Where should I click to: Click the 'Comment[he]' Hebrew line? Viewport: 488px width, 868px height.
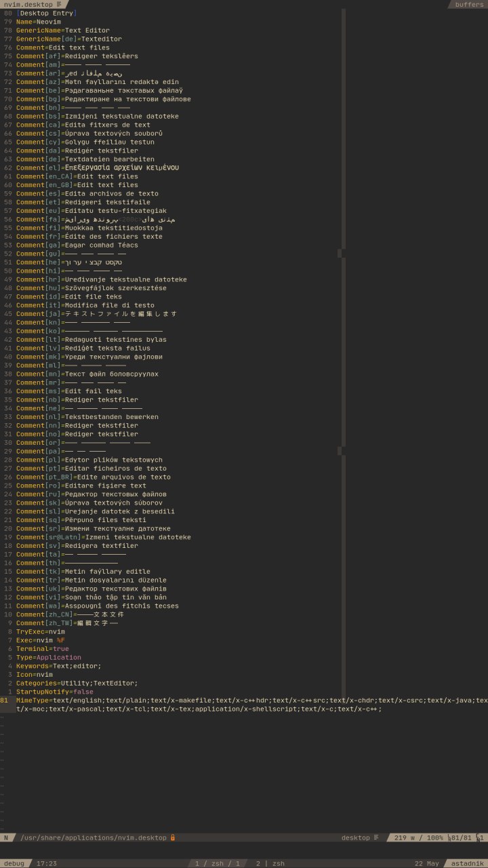click(69, 262)
